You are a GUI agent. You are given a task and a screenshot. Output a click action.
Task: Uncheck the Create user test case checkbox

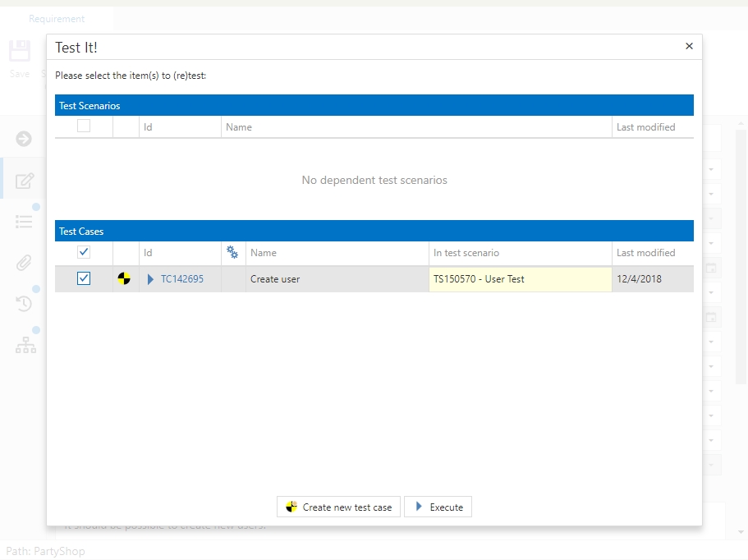(84, 279)
